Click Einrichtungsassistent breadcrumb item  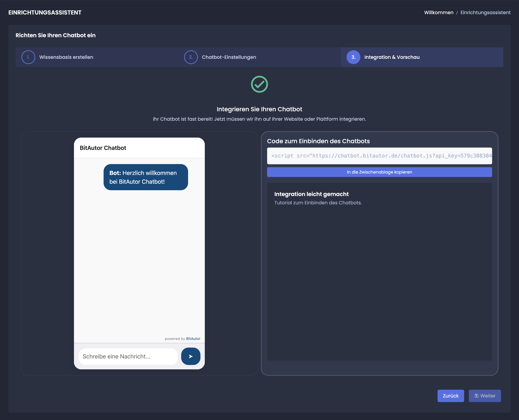(485, 13)
